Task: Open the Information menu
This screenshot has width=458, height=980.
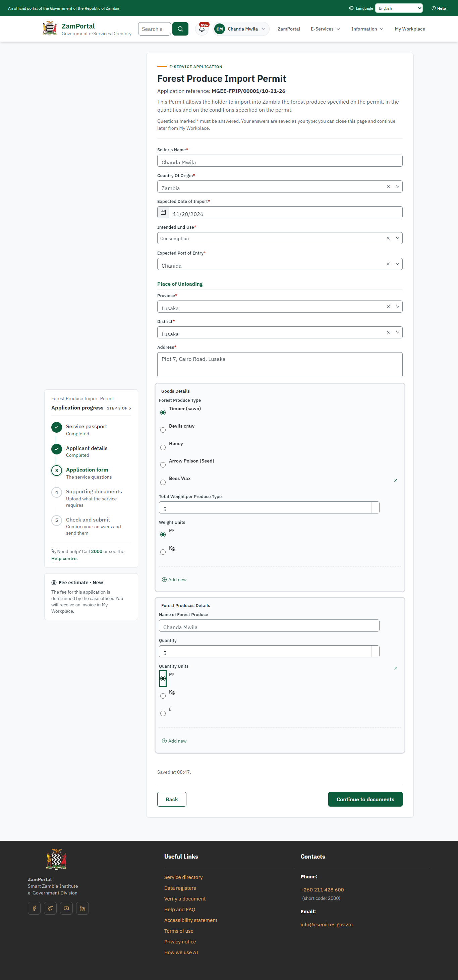Action: tap(367, 29)
